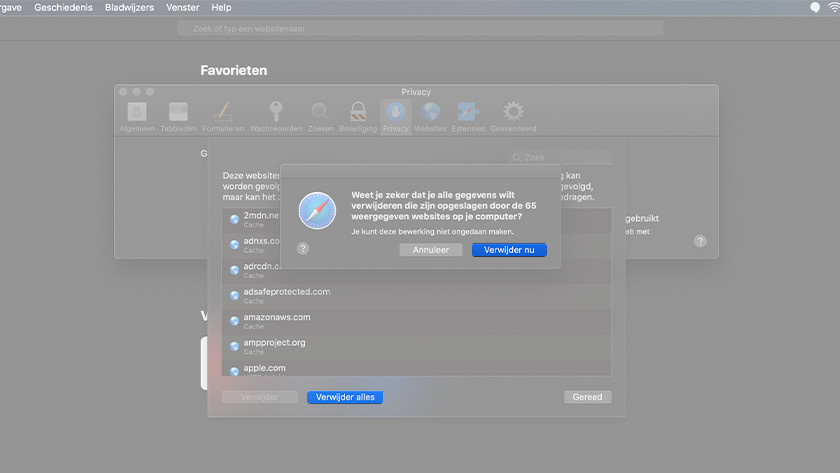
Task: Confirm with Verwijder nu button
Action: (509, 250)
